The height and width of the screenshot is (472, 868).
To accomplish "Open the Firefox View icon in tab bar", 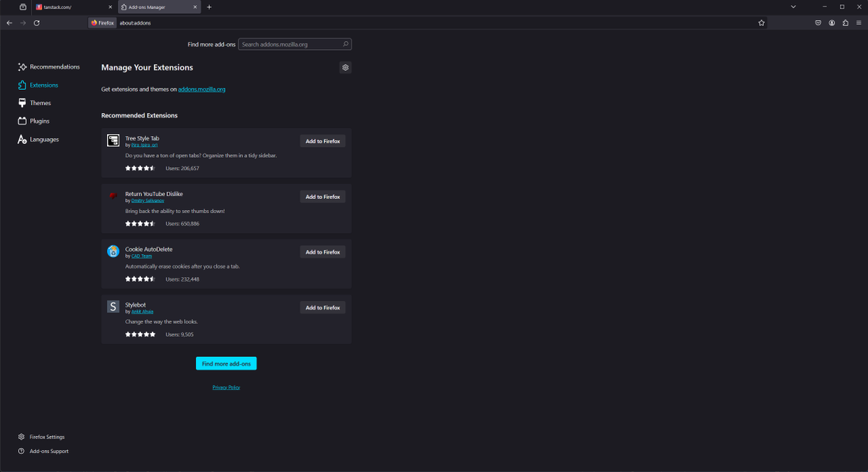I will [22, 7].
